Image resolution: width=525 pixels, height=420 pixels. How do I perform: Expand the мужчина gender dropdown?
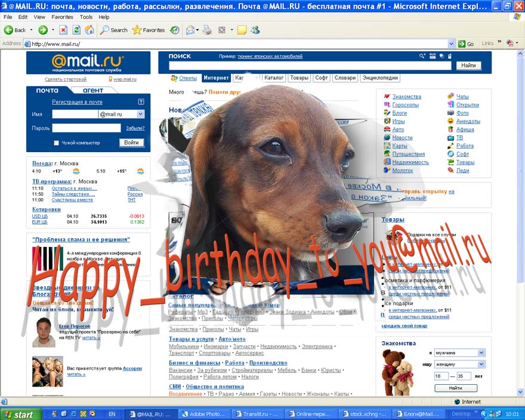click(x=481, y=353)
